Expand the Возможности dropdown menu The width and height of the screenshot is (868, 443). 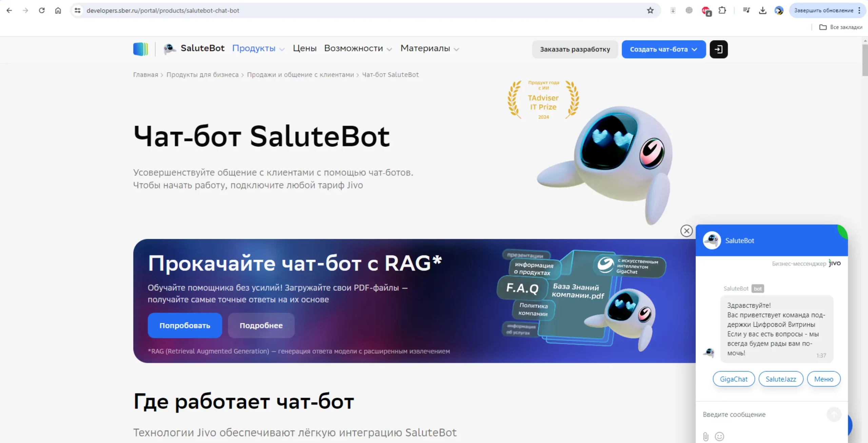358,48
